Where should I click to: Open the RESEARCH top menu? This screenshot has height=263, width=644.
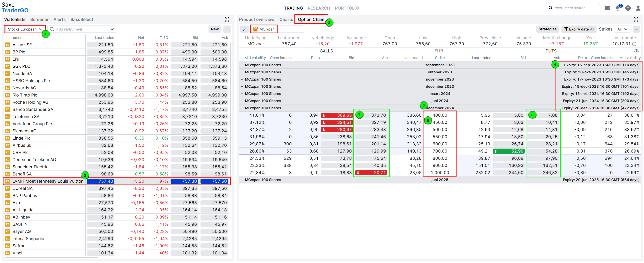click(318, 8)
